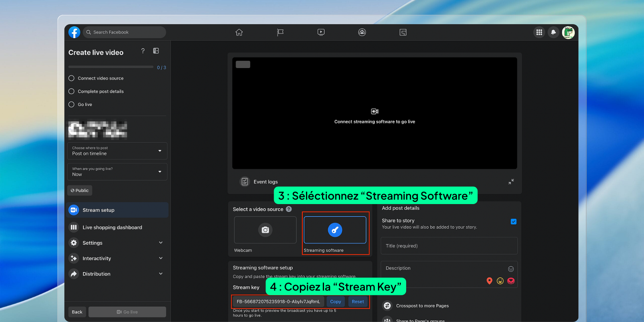Click the Crosspost to more Pages icon
The image size is (644, 322).
tap(387, 306)
